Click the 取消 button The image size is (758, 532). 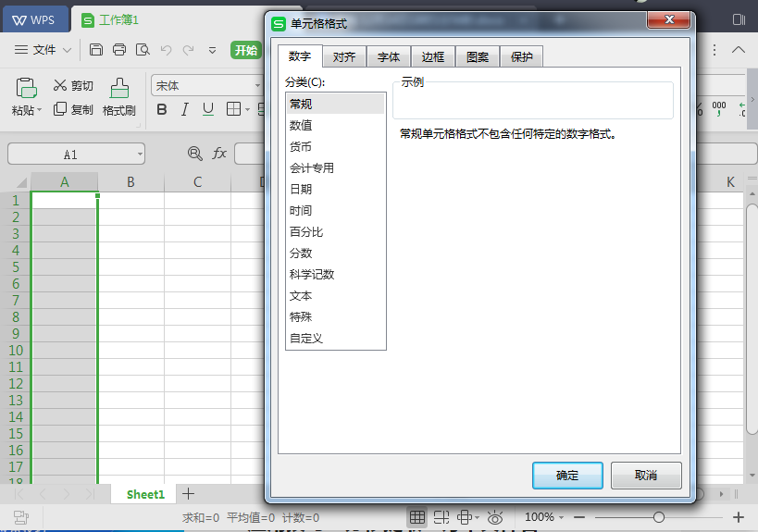[646, 476]
